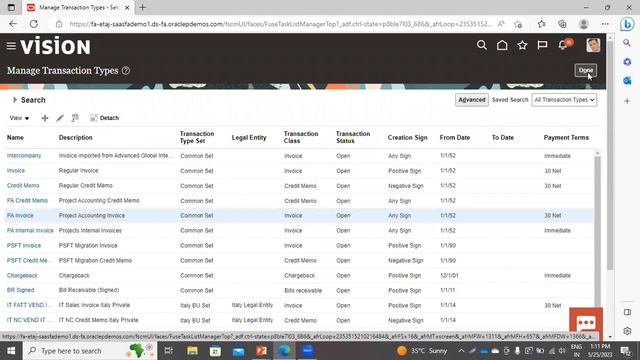Detach the transaction types table
The height and width of the screenshot is (360, 640).
coord(104,118)
